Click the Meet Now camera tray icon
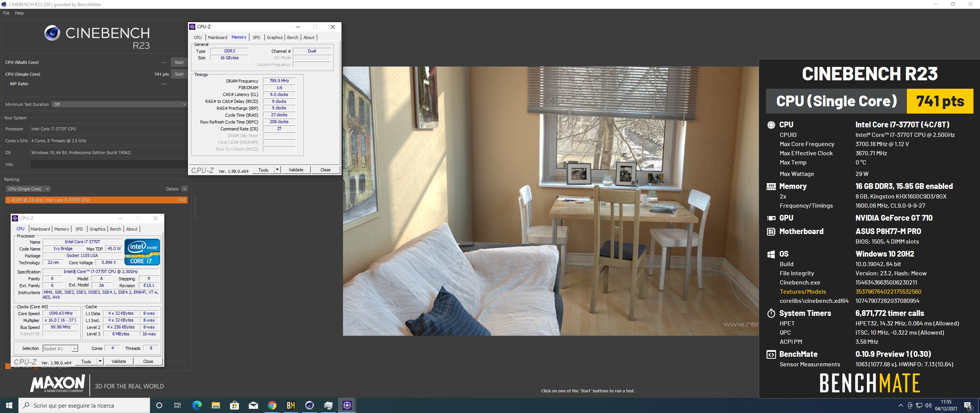Viewport: 980px width, 413px height. 910,405
